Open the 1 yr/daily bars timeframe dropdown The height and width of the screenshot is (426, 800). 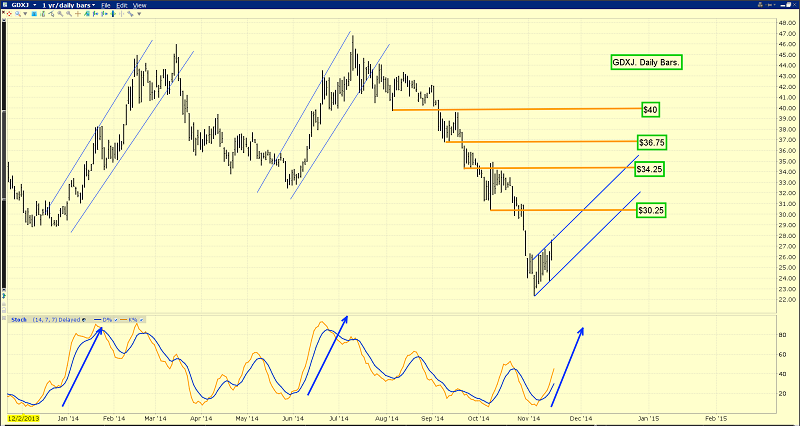(x=93, y=5)
